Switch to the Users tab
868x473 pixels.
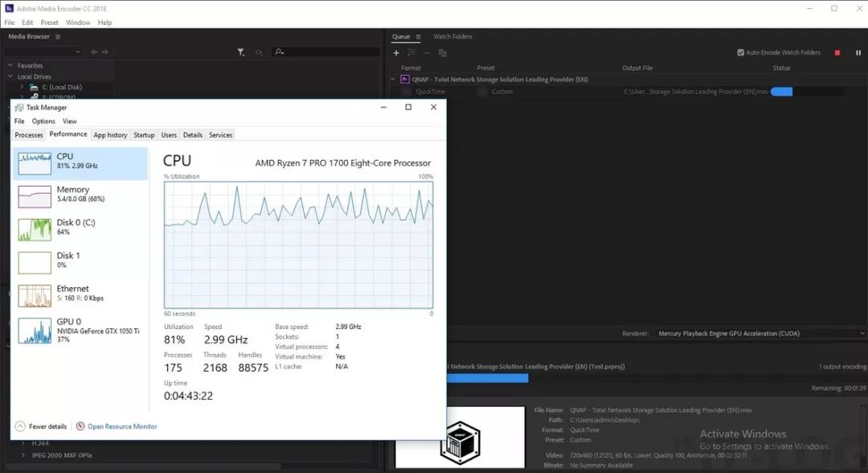[169, 135]
